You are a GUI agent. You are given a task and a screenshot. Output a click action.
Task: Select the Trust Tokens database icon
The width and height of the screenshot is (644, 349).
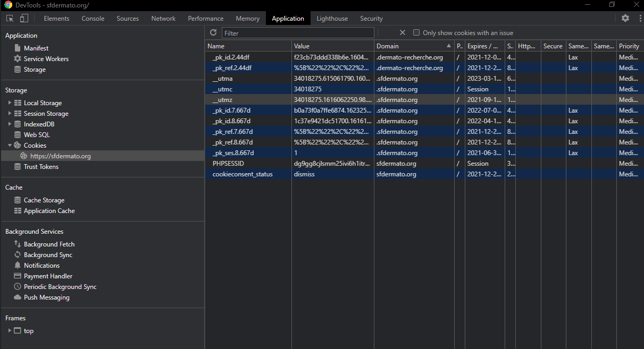pos(18,166)
